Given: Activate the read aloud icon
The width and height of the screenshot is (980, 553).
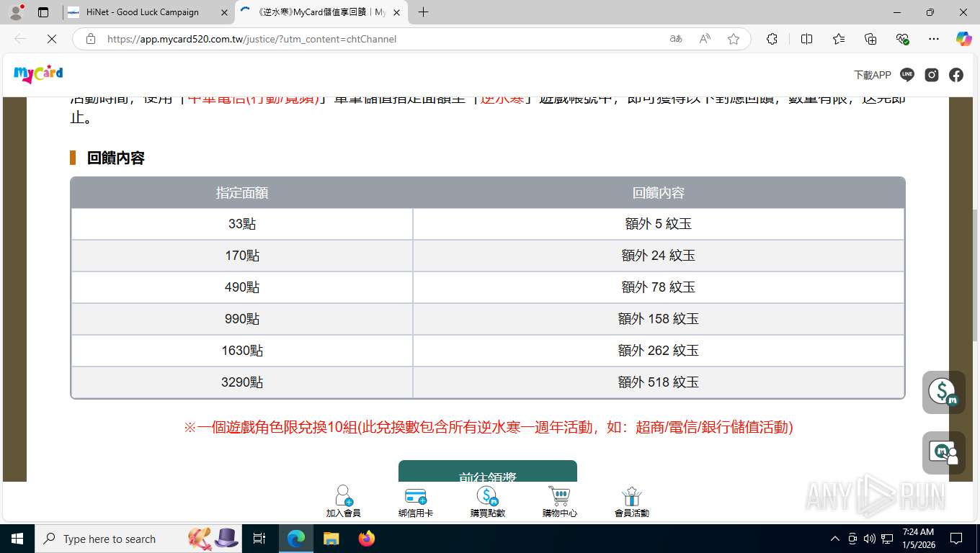Looking at the screenshot, I should click(705, 39).
